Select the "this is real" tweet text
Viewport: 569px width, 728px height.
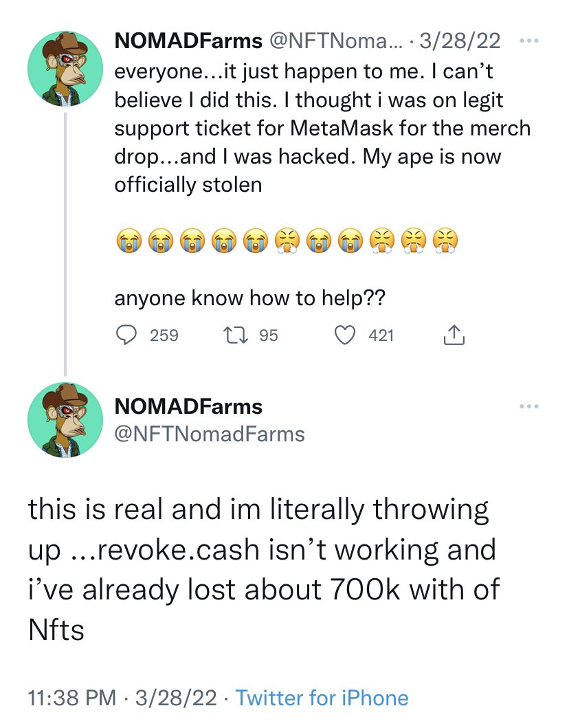click(x=261, y=570)
